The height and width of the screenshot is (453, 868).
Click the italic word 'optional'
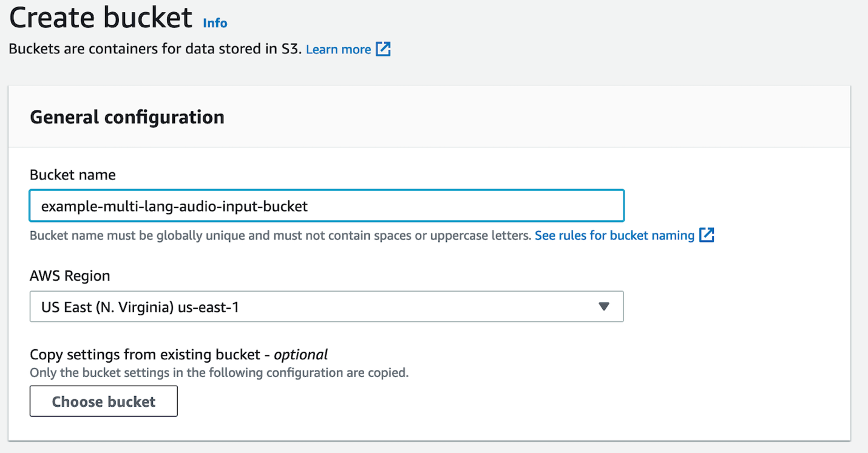[x=300, y=354]
